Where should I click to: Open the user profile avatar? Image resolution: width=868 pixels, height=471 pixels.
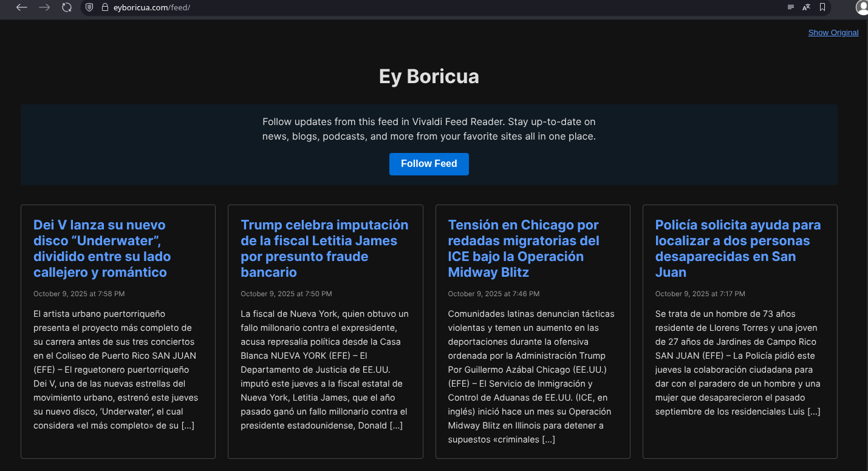(x=862, y=7)
